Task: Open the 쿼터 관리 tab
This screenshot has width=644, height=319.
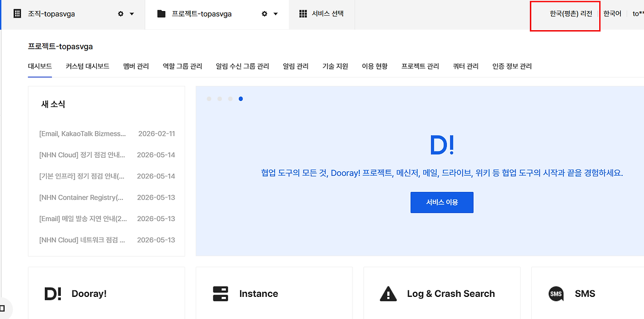Action: [466, 66]
